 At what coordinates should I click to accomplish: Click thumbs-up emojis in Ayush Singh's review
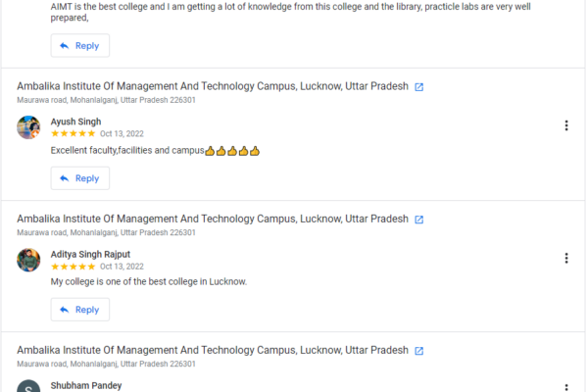[232, 151]
